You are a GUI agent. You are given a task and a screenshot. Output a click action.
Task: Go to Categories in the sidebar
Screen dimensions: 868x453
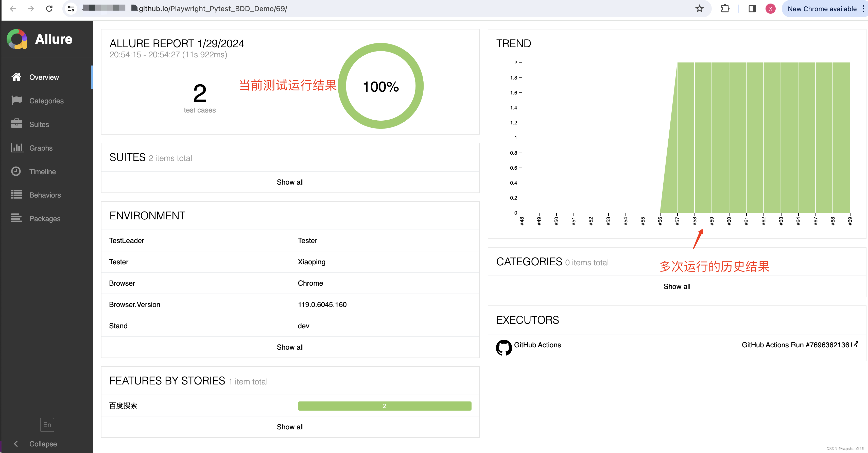coord(46,101)
